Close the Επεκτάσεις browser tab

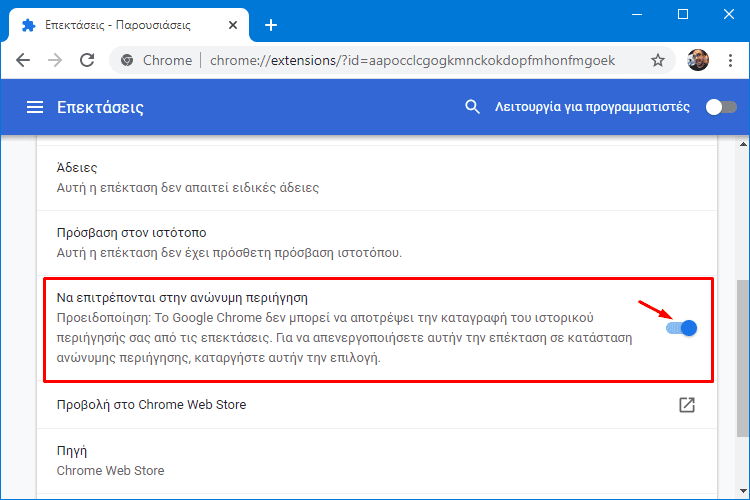tap(233, 25)
